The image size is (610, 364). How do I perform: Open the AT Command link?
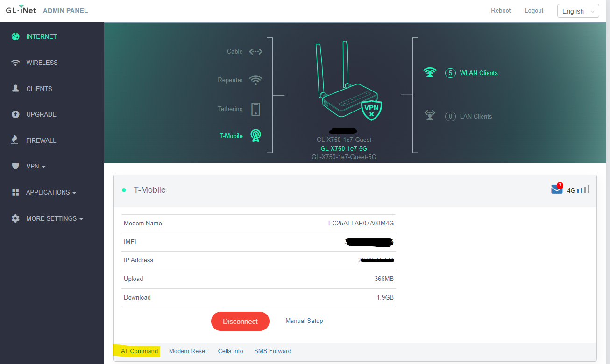pos(139,351)
